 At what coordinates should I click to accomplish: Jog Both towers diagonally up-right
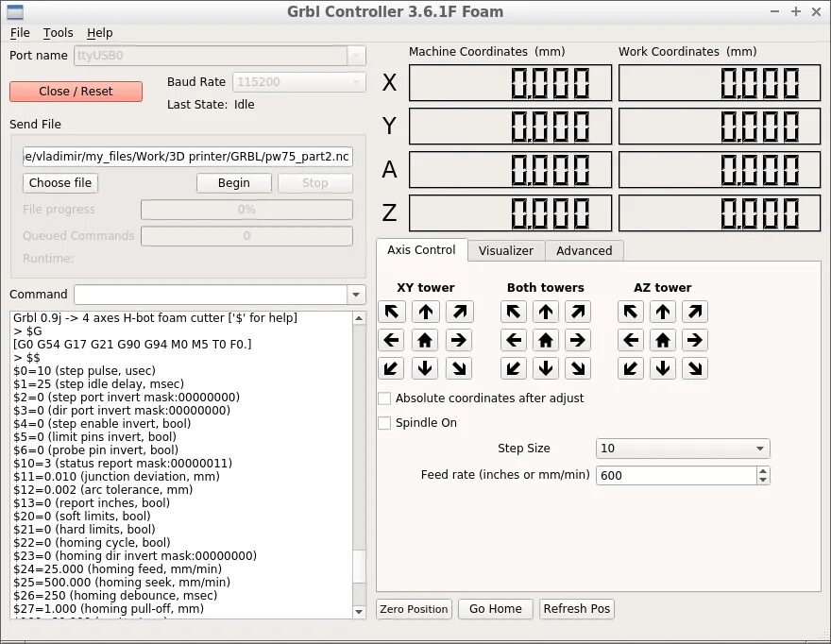pyautogui.click(x=578, y=312)
